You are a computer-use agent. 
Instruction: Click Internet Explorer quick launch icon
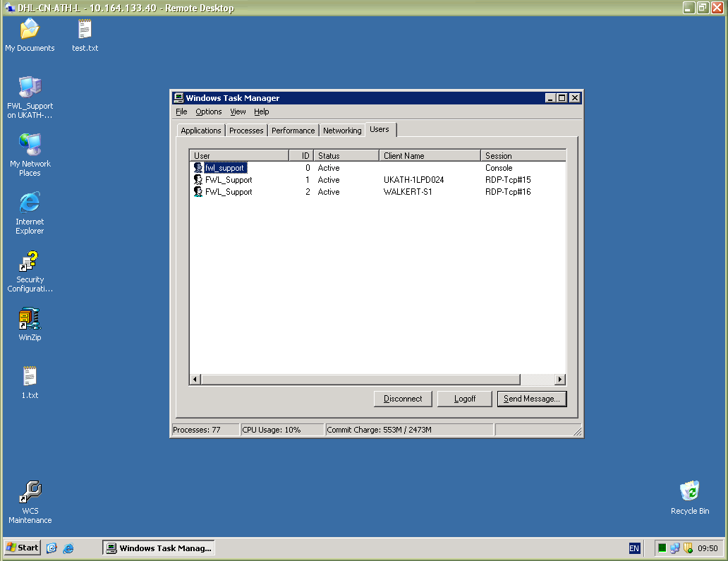68,548
